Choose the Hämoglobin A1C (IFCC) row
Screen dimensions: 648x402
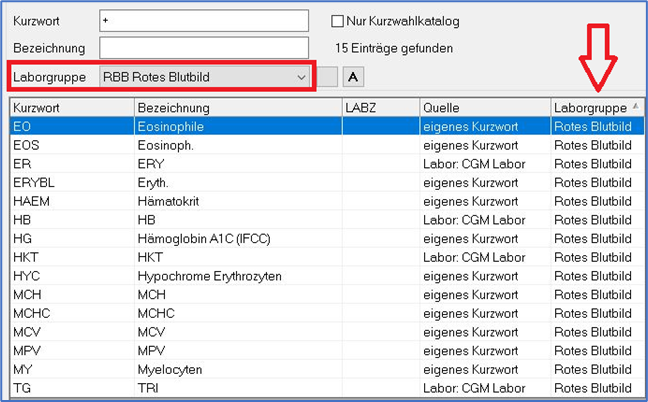point(327,238)
